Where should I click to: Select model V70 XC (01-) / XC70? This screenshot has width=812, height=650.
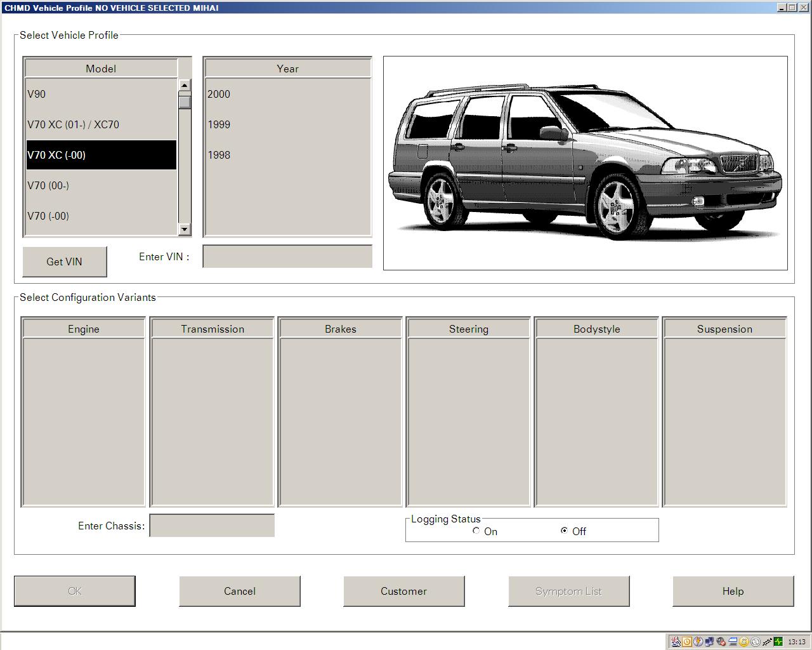101,124
